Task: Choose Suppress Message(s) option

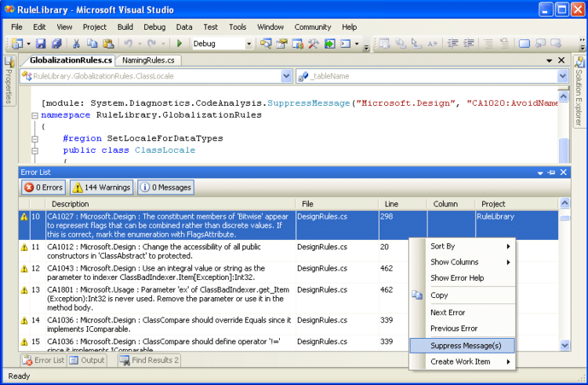Action: 463,346
